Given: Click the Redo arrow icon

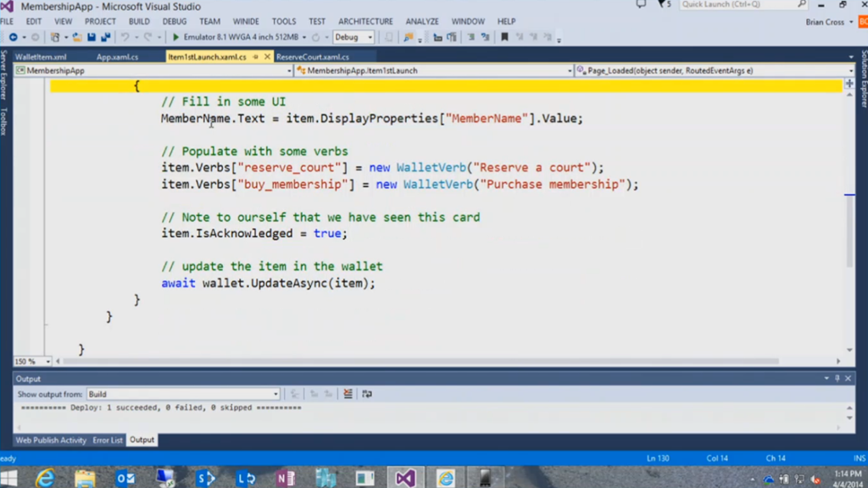Looking at the screenshot, I should click(147, 37).
